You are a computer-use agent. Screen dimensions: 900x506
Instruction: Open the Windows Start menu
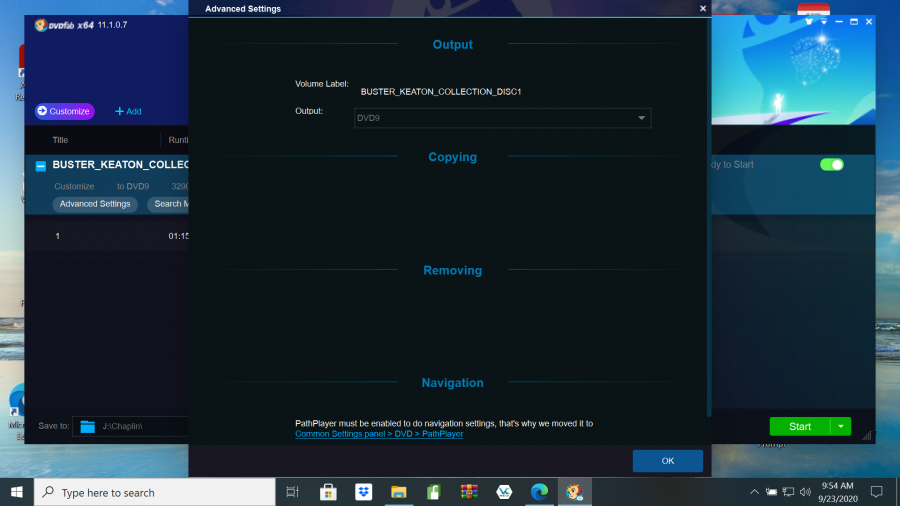[x=17, y=492]
